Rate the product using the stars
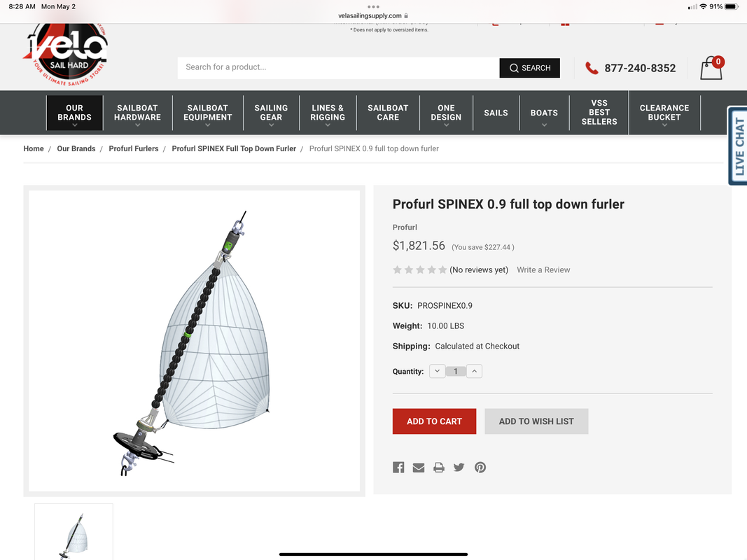The image size is (747, 560). [420, 270]
